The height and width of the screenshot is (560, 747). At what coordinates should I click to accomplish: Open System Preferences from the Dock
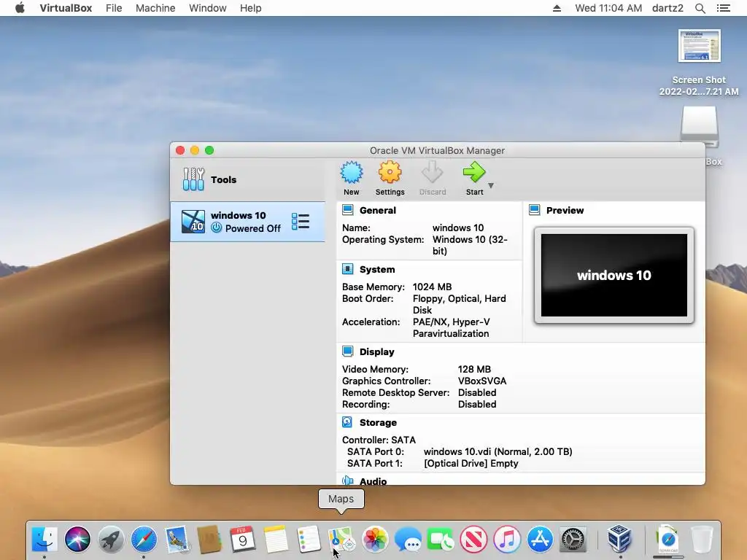[573, 539]
